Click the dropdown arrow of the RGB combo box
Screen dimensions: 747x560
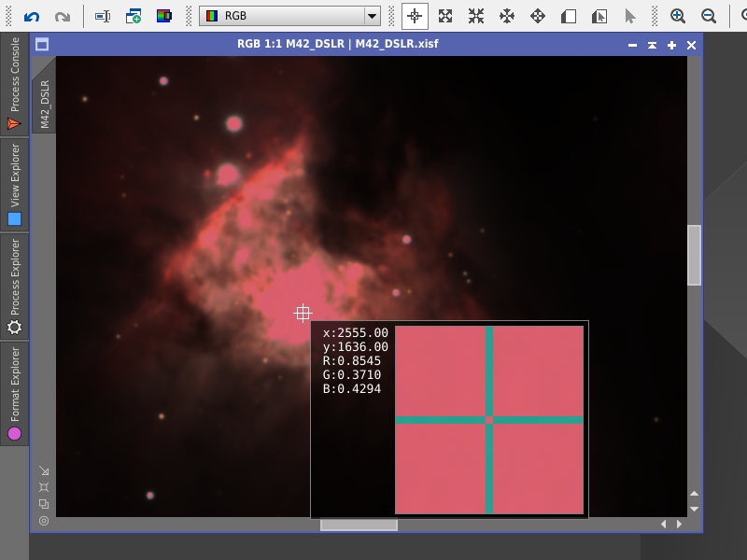pyautogui.click(x=372, y=16)
